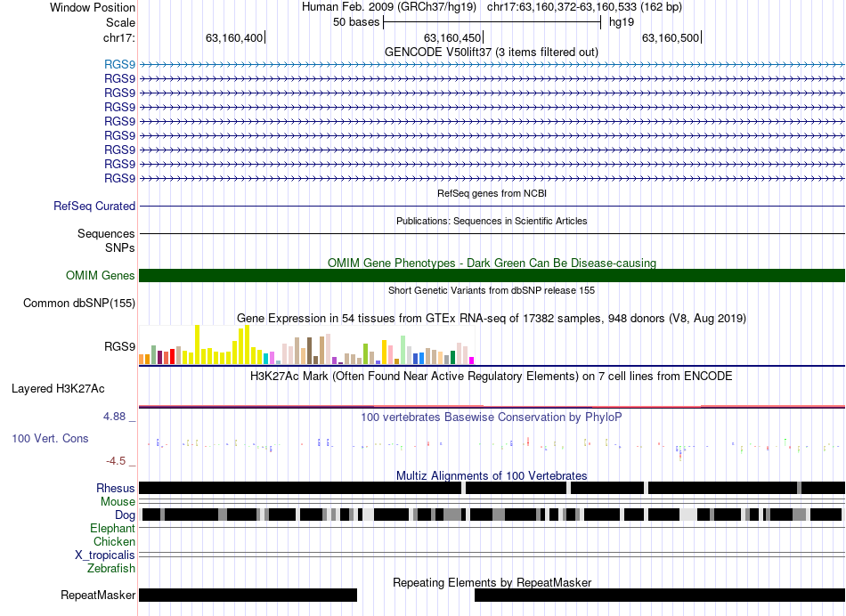Click the hg19 label beside the scale bar
This screenshot has width=846, height=616.
click(x=622, y=22)
